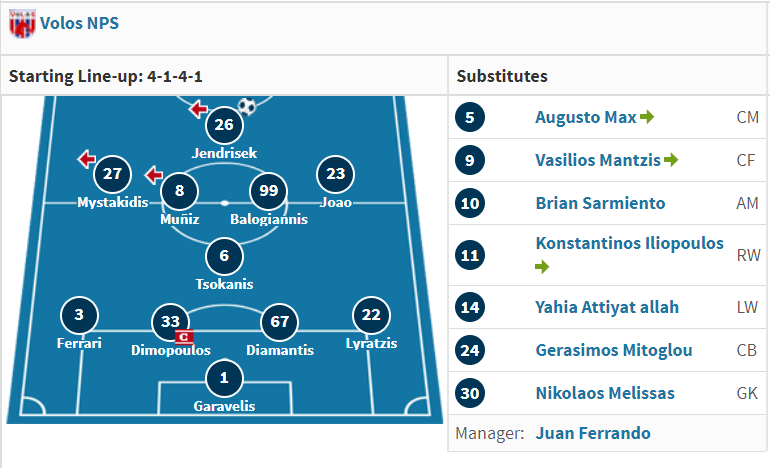Screen dimensions: 770x468
Task: Click the number 10 badge in substitutes
Action: [x=470, y=203]
